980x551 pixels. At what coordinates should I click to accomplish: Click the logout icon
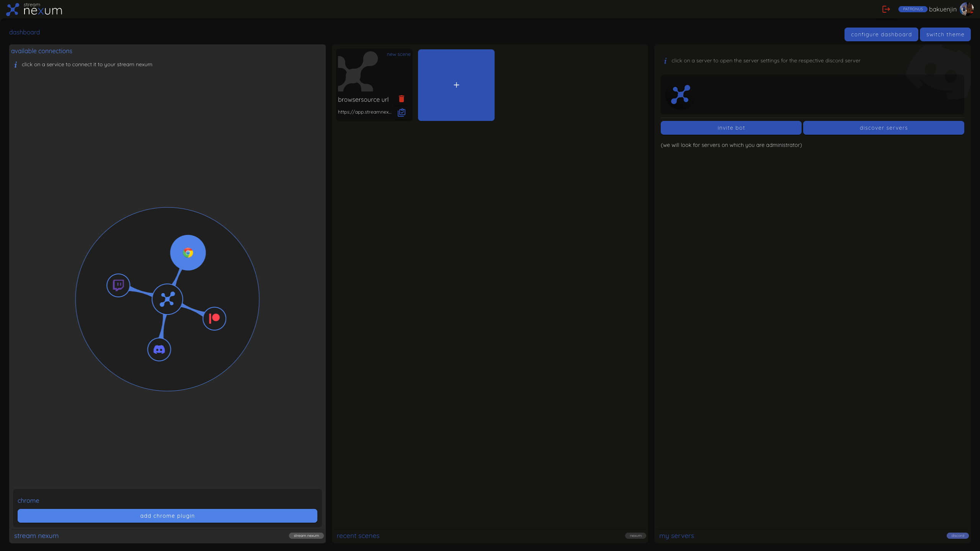[x=886, y=9]
